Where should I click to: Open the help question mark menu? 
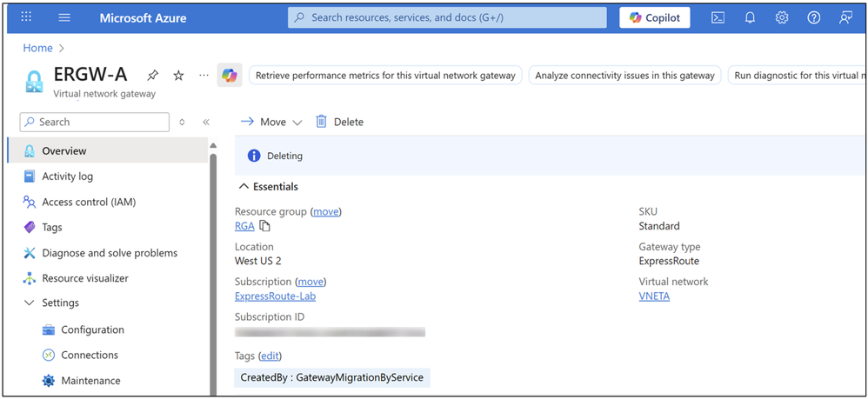point(813,17)
